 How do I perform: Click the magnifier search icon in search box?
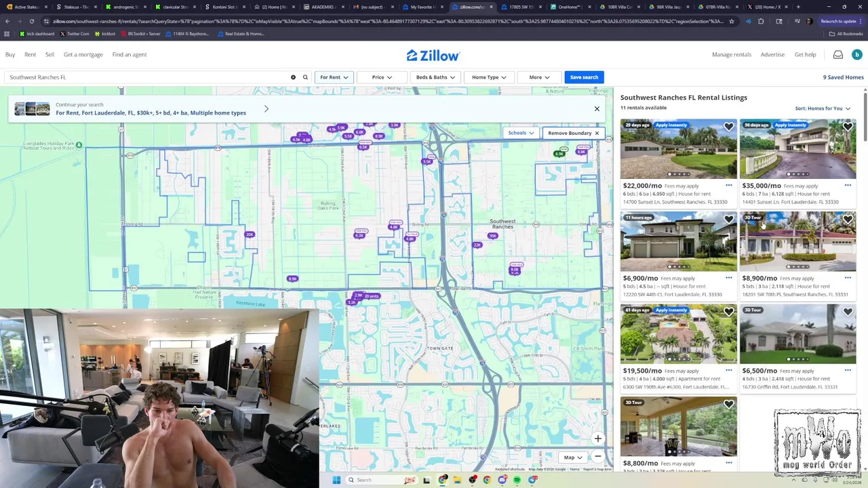click(x=305, y=77)
